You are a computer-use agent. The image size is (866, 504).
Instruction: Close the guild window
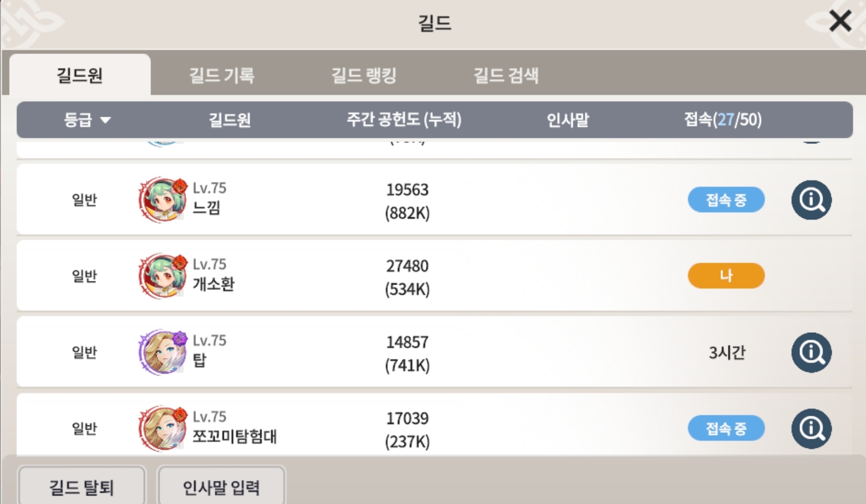(839, 22)
